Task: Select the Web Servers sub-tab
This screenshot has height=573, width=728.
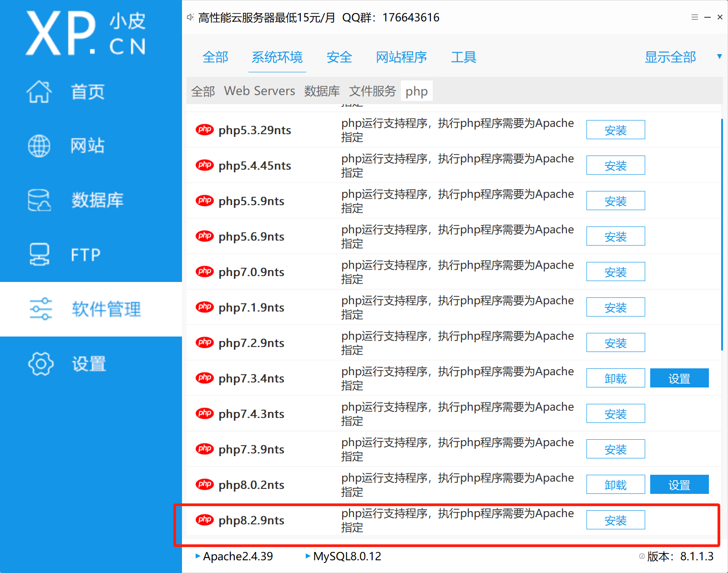Action: [x=259, y=91]
